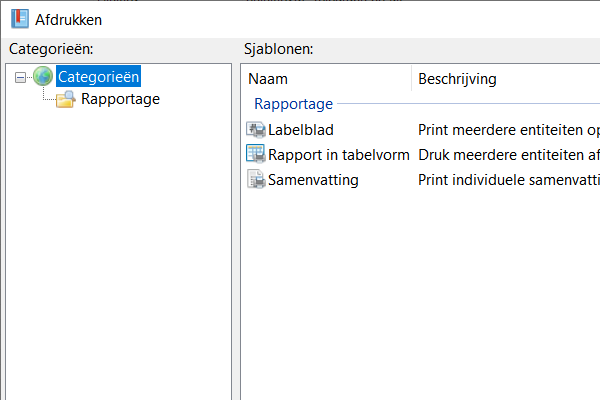
Task: Select the Labelblad template name
Action: click(300, 129)
